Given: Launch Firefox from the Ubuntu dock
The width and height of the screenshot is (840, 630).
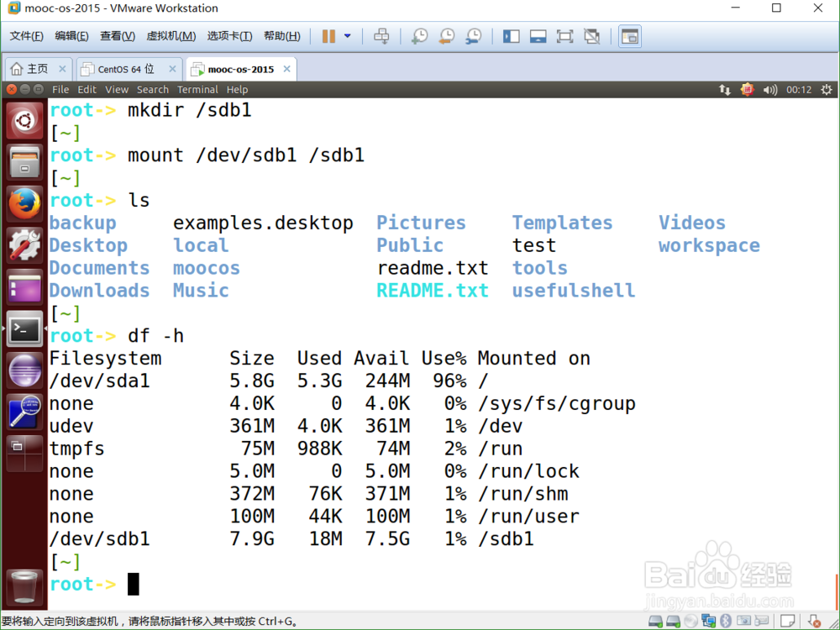Looking at the screenshot, I should point(24,203).
